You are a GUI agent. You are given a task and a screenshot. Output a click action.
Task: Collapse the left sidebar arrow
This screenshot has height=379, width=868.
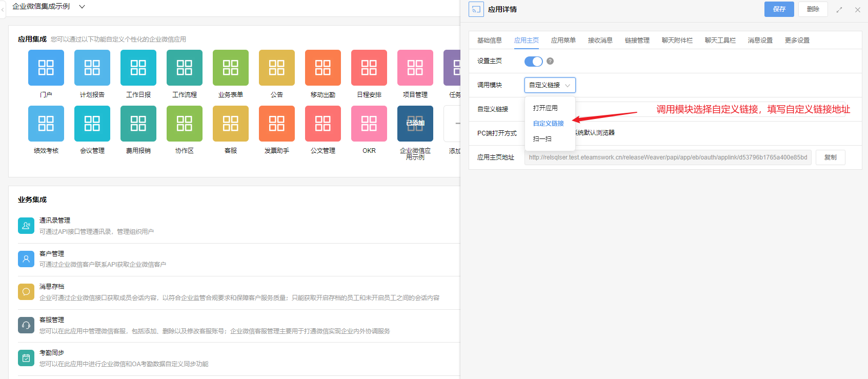[x=3, y=9]
